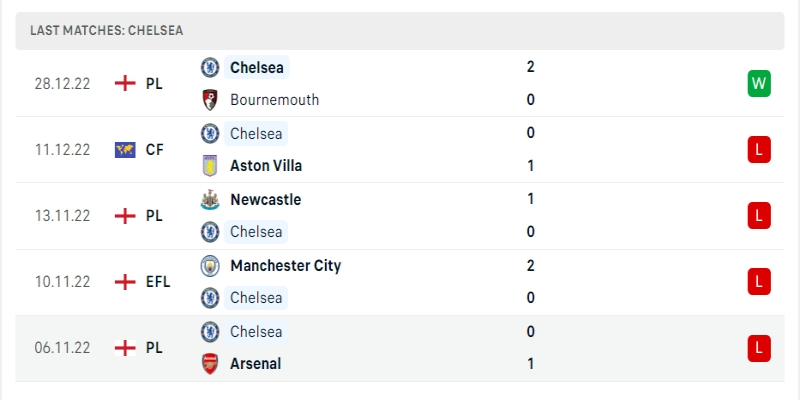Click the L badge for Arsenal match
Screen dimensions: 800x400
(x=759, y=348)
